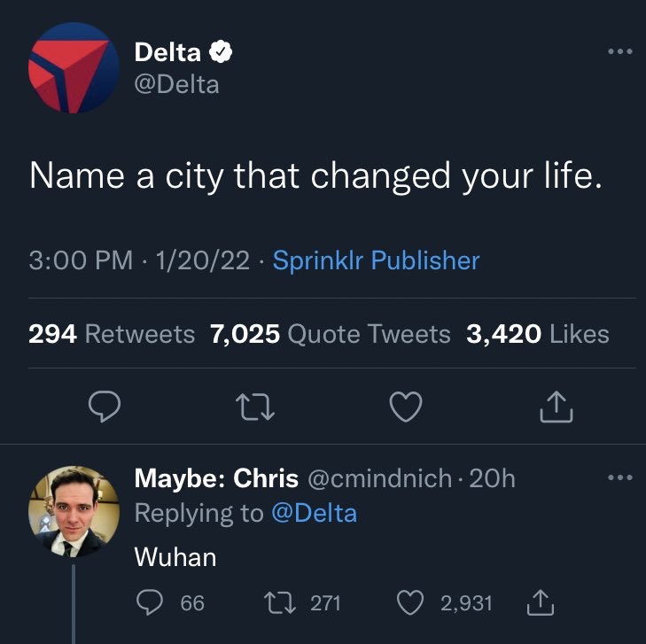Click the retweet icon under Delta's tweet
The image size is (646, 644).
click(x=255, y=407)
